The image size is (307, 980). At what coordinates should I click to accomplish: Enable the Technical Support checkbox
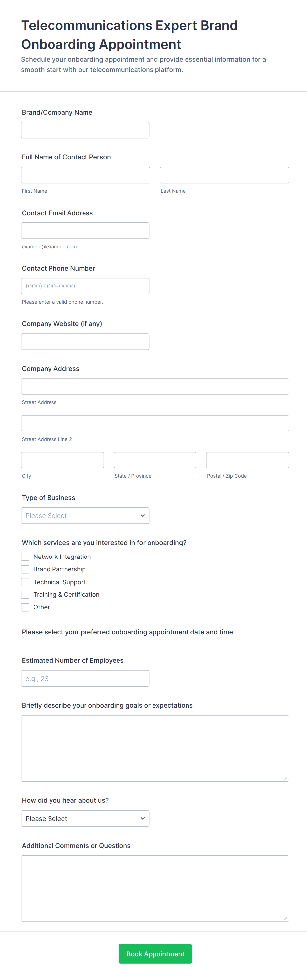(25, 582)
